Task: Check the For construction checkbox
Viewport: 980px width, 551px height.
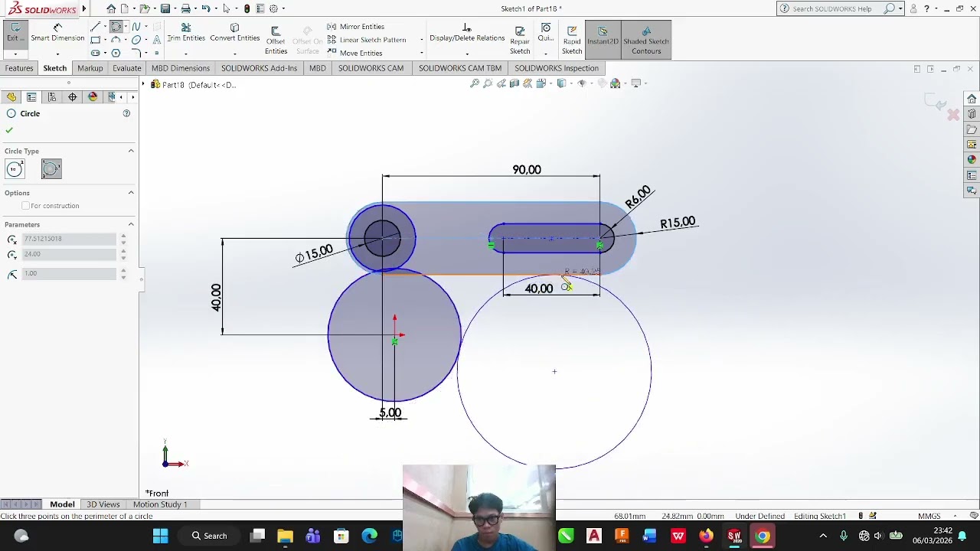Action: click(x=26, y=206)
